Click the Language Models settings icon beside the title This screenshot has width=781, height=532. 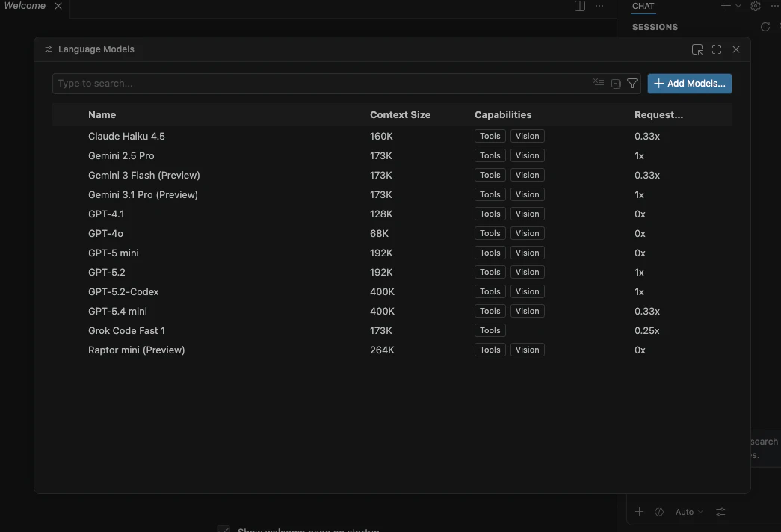point(49,49)
